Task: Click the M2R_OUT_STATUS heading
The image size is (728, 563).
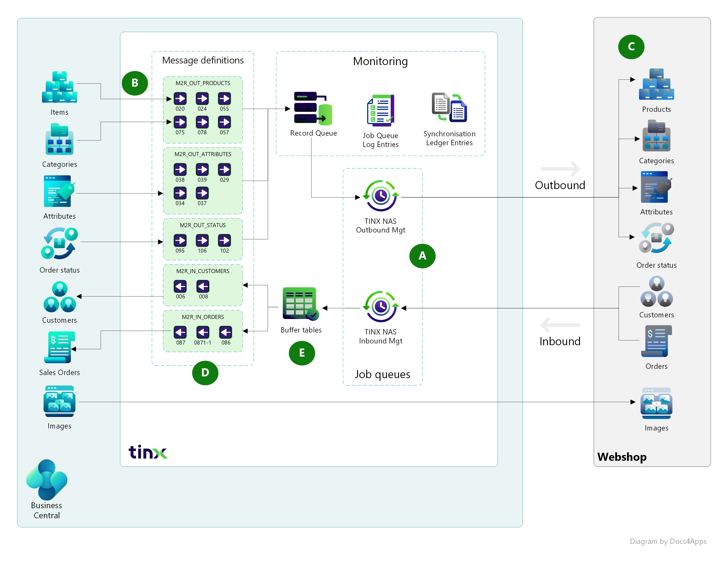Action: pos(203,225)
